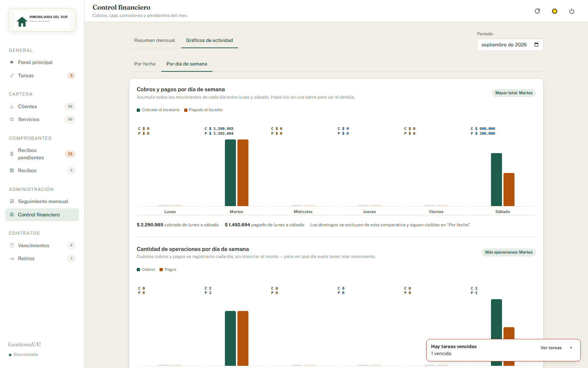Click the GestionaYA! brand text
588x368 pixels.
tap(25, 344)
